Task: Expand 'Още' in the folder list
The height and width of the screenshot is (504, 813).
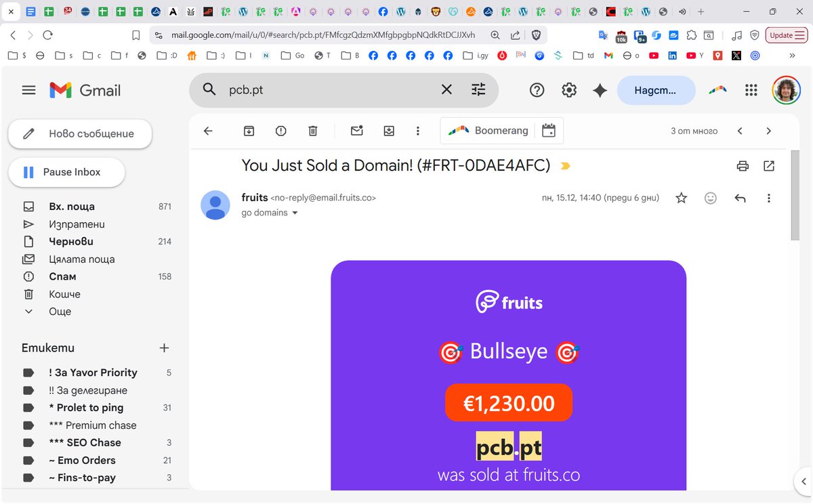Action: (60, 312)
